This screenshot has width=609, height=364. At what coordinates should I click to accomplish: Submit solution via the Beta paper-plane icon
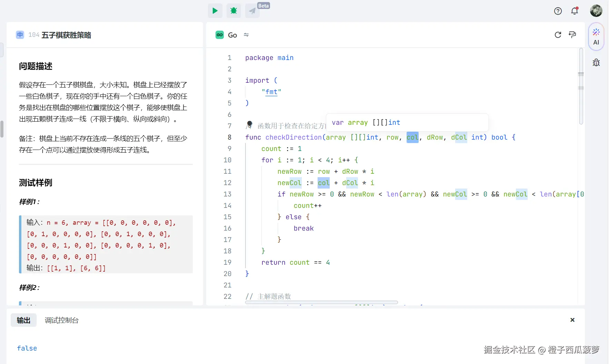(x=252, y=11)
